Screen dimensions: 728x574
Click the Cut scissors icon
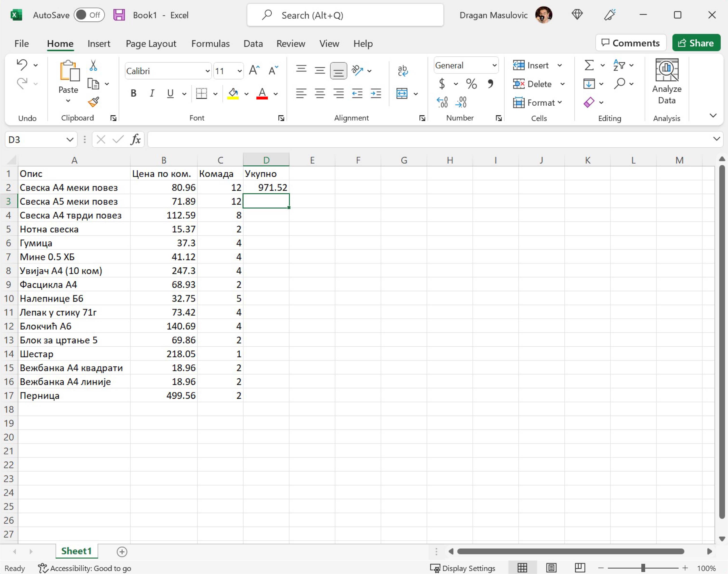coord(93,66)
